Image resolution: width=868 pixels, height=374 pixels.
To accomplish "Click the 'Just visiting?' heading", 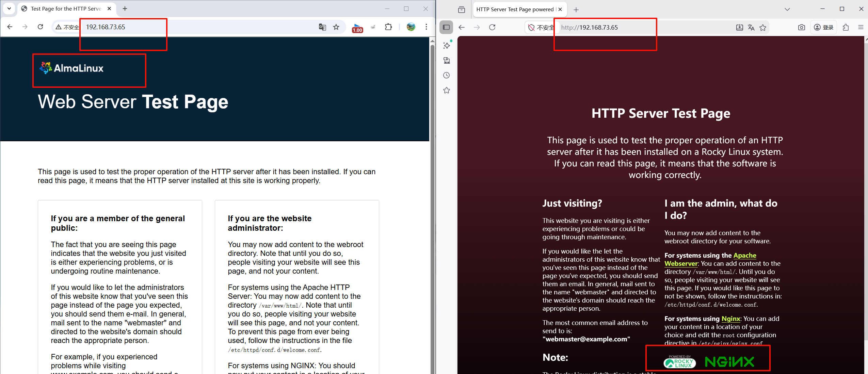I will point(572,203).
